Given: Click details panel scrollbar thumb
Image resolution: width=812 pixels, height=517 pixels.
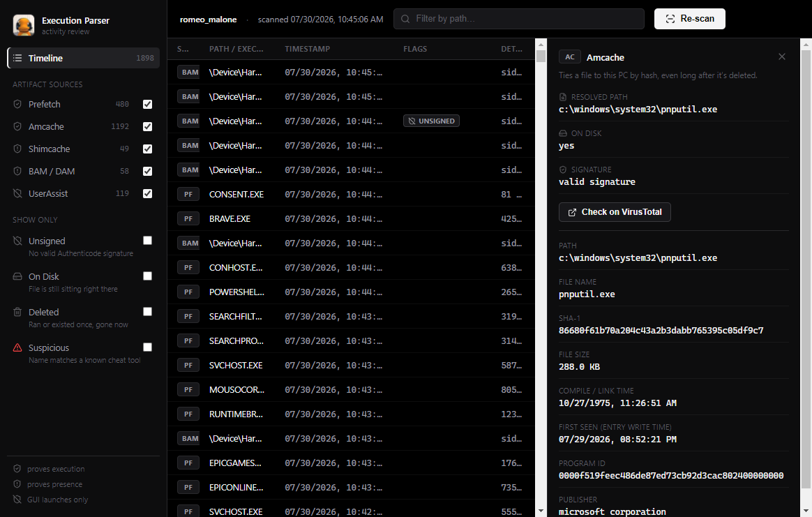Looking at the screenshot, I should tap(806, 269).
